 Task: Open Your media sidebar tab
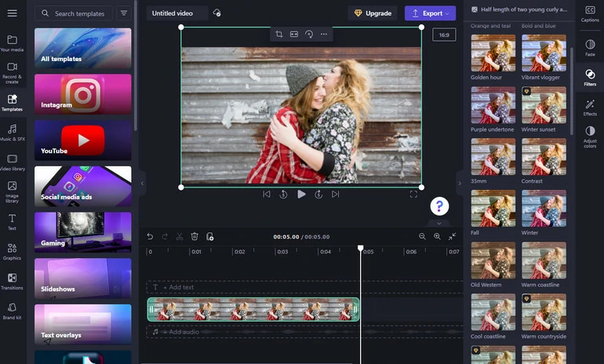(x=12, y=43)
